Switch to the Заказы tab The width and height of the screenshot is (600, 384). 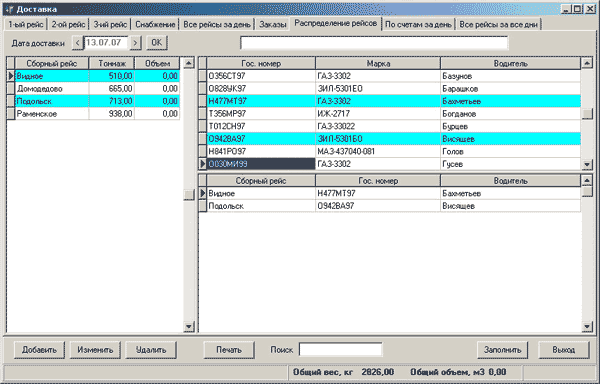pos(272,24)
